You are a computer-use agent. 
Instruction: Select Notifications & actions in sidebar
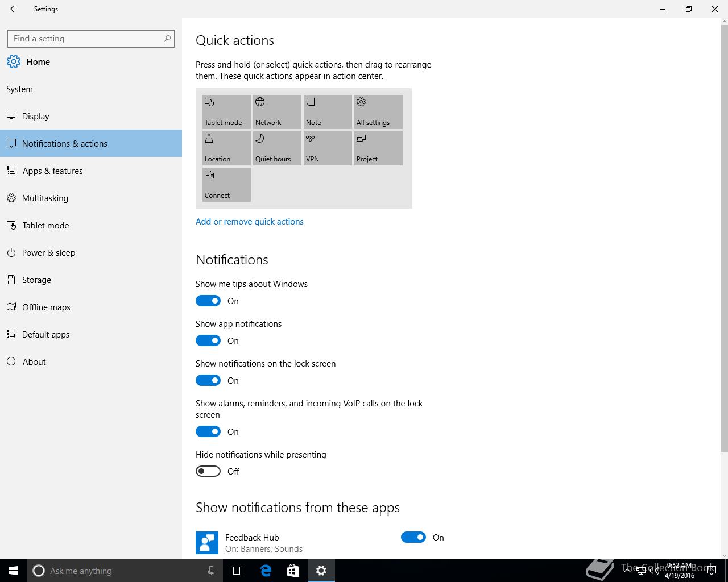(x=91, y=143)
